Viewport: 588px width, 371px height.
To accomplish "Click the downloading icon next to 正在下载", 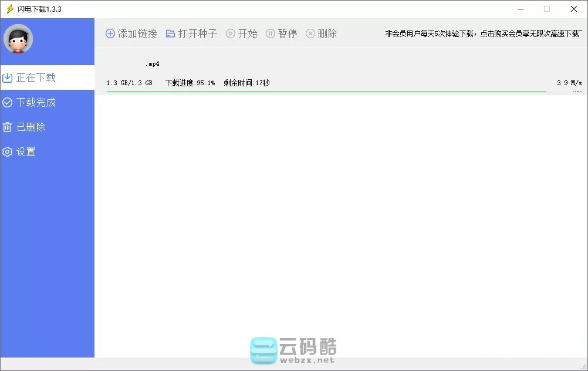I will [8, 77].
